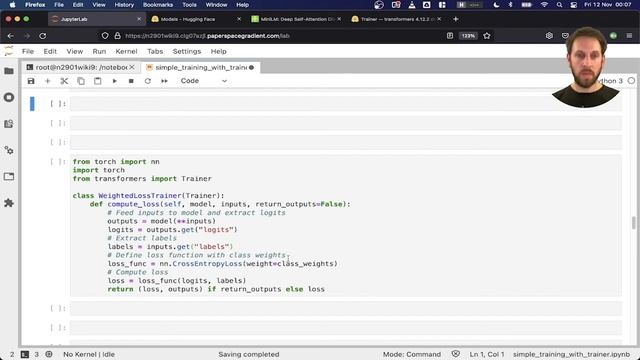Open the Tabs list sidebar icon
Image resolution: width=640 pixels, height=360 pixels.
(9, 177)
